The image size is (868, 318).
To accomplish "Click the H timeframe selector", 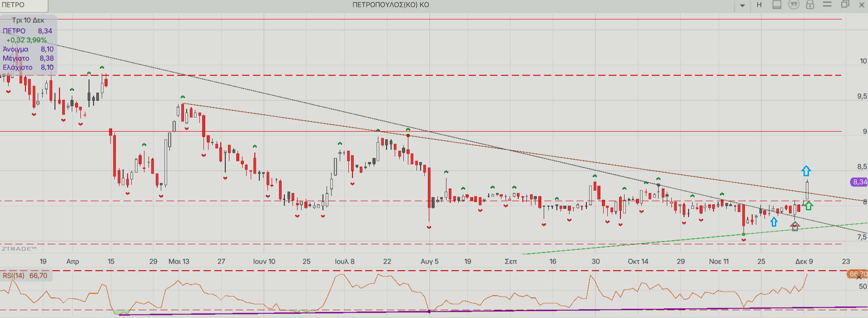I will point(759,5).
